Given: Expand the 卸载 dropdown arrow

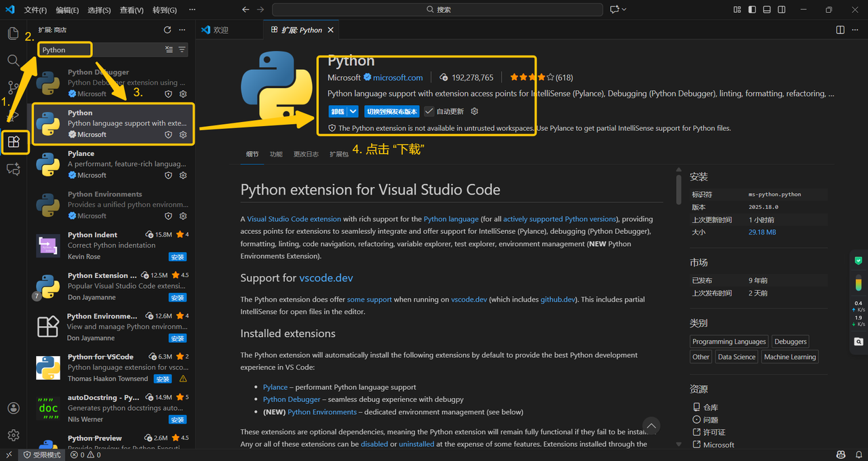Looking at the screenshot, I should tap(353, 111).
